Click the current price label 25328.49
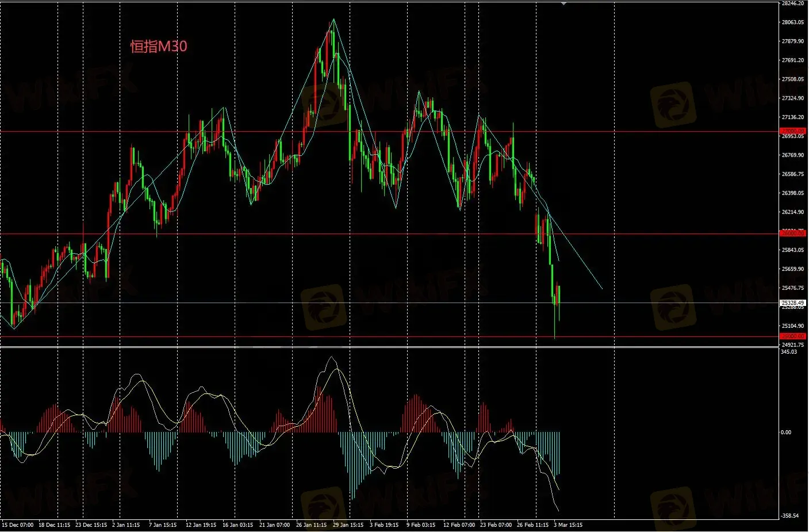This screenshot has width=809, height=532. click(793, 303)
